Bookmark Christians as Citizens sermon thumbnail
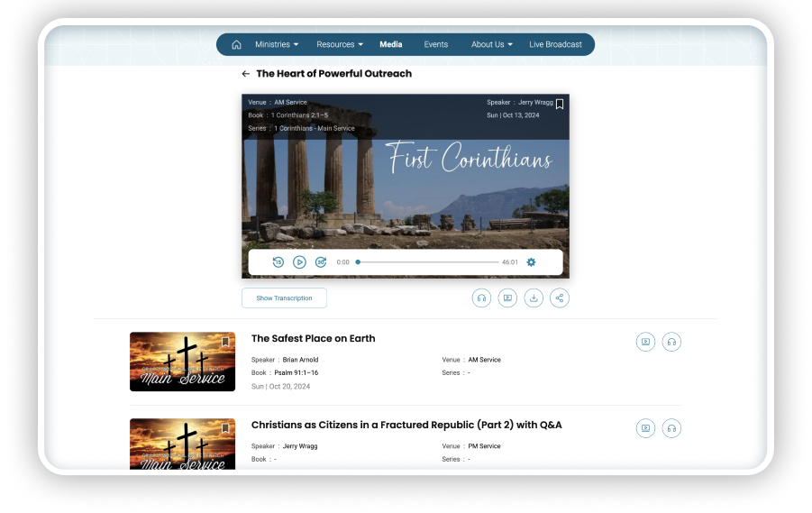 [225, 428]
